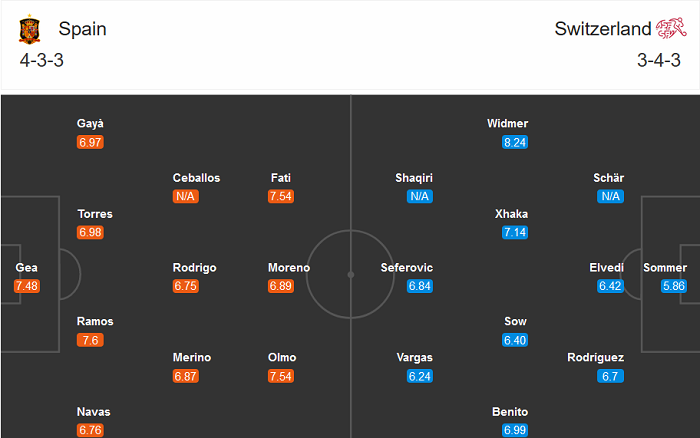Select Elvedi's 6.42 rating badge
Screen dimensions: 700x438
pyautogui.click(x=610, y=286)
